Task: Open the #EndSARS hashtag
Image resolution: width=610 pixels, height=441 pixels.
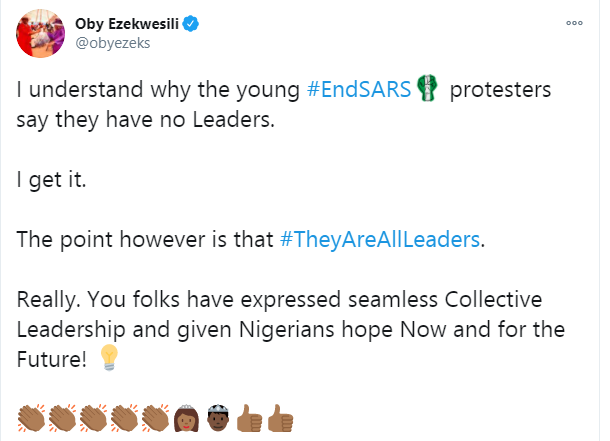Action: tap(359, 89)
